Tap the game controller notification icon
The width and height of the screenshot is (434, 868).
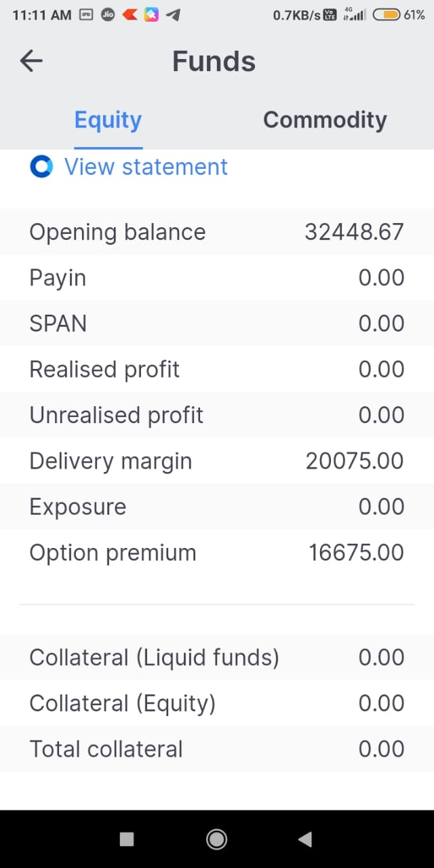[85, 14]
